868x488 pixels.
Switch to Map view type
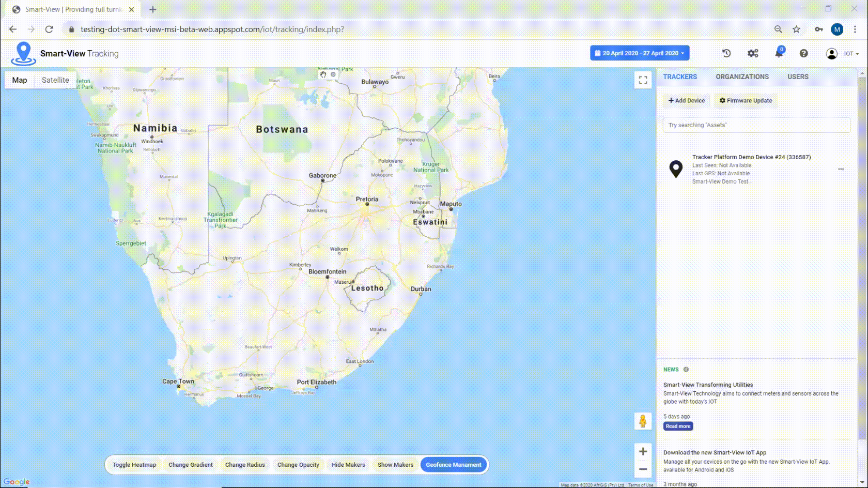tap(20, 80)
